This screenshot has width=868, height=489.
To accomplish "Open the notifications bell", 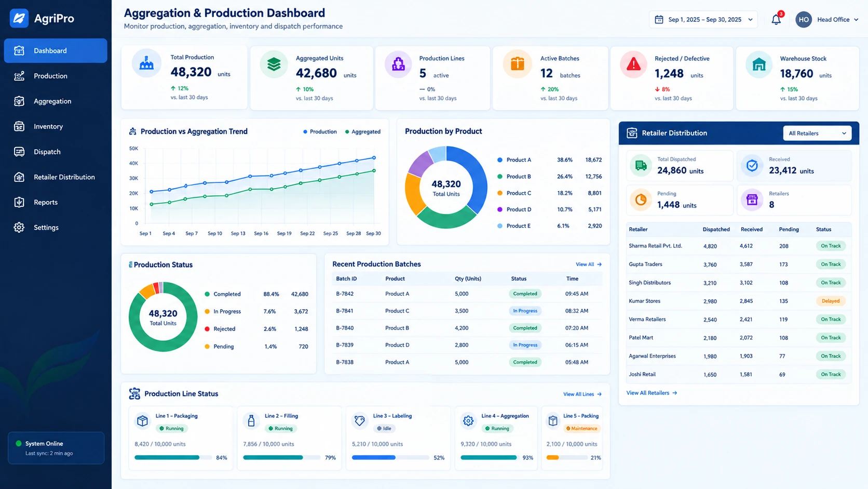I will (x=776, y=20).
